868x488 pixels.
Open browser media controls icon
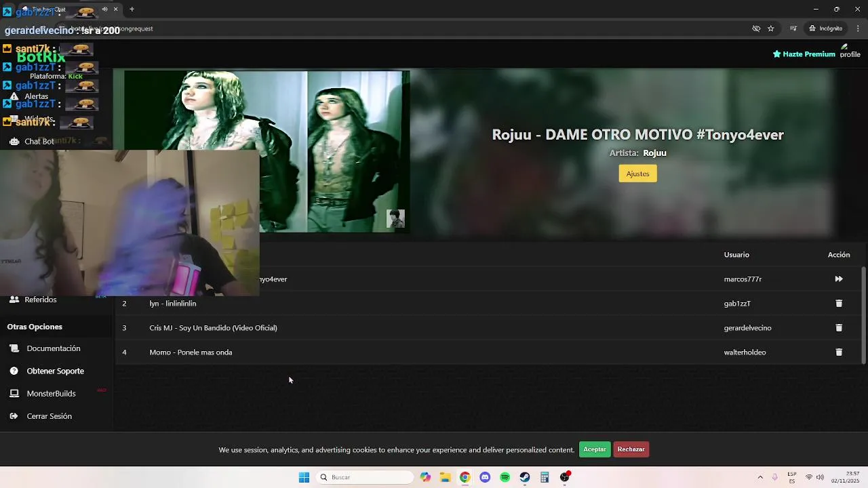coord(793,28)
